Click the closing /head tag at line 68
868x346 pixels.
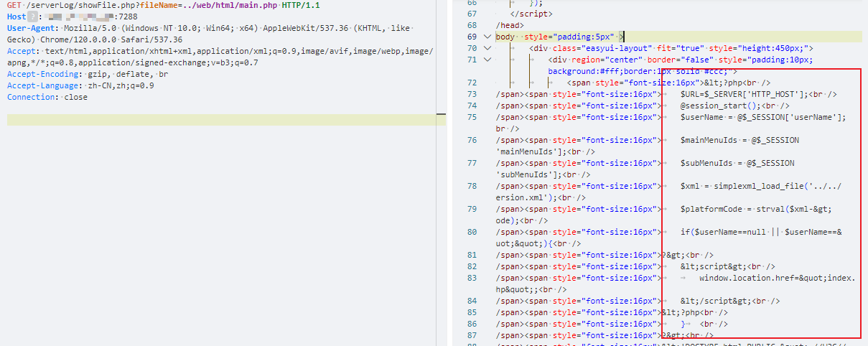(510, 25)
